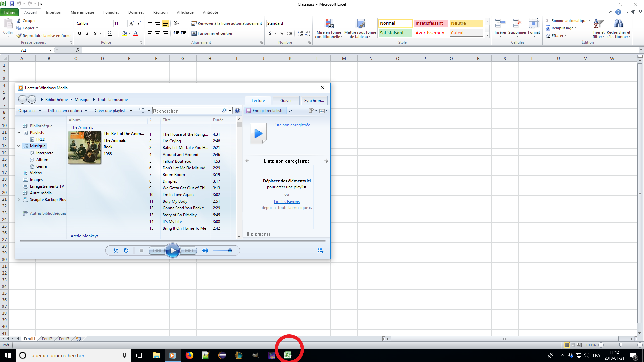Switch to the Graver tab
644x362 pixels.
point(286,101)
